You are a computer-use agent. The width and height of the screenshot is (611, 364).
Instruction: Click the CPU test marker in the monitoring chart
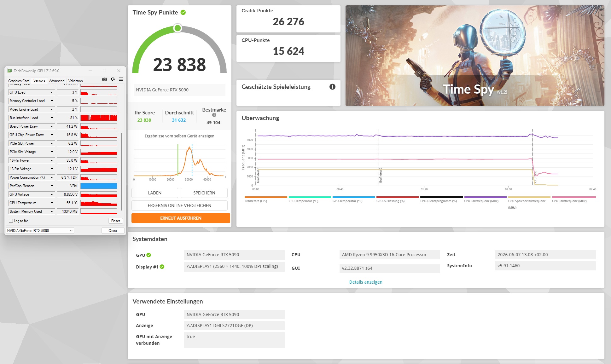click(535, 177)
